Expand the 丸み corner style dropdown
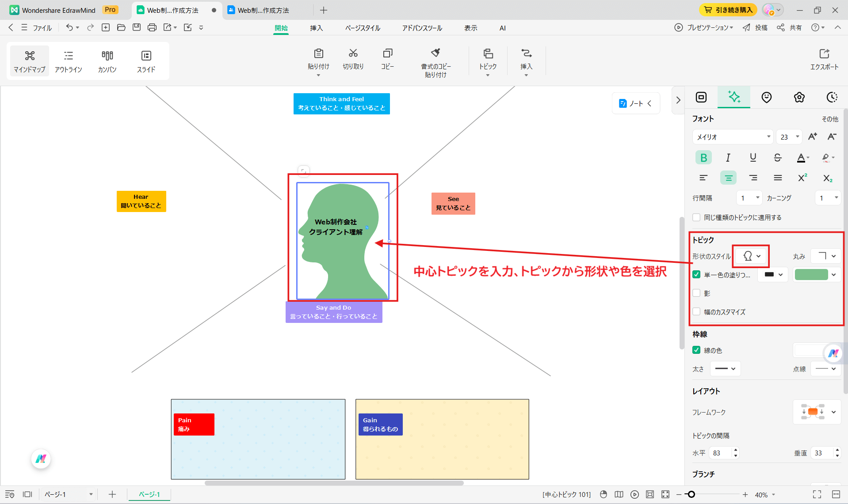Viewport: 848px width, 504px height. tap(825, 256)
